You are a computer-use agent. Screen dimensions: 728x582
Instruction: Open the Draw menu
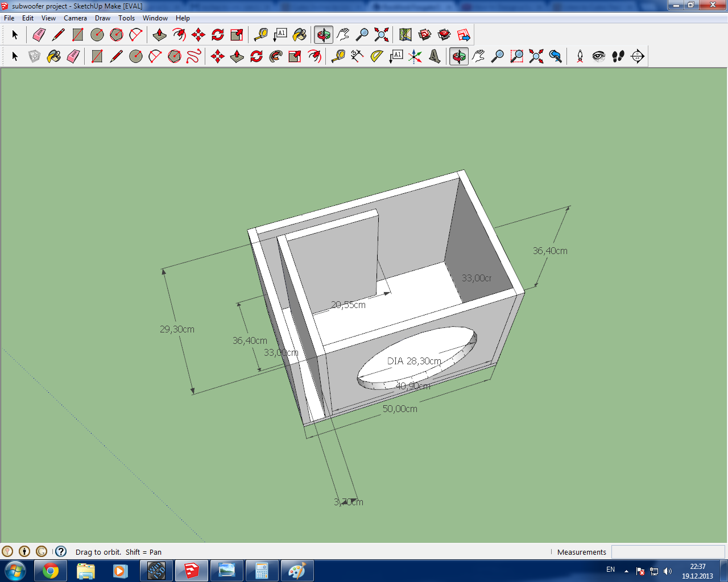click(102, 18)
